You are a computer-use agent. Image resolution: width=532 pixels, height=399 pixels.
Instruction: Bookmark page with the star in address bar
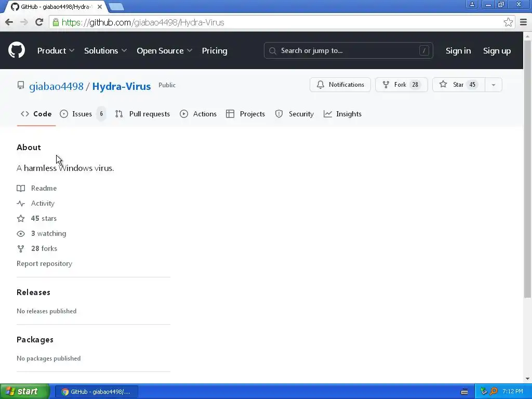tap(508, 22)
